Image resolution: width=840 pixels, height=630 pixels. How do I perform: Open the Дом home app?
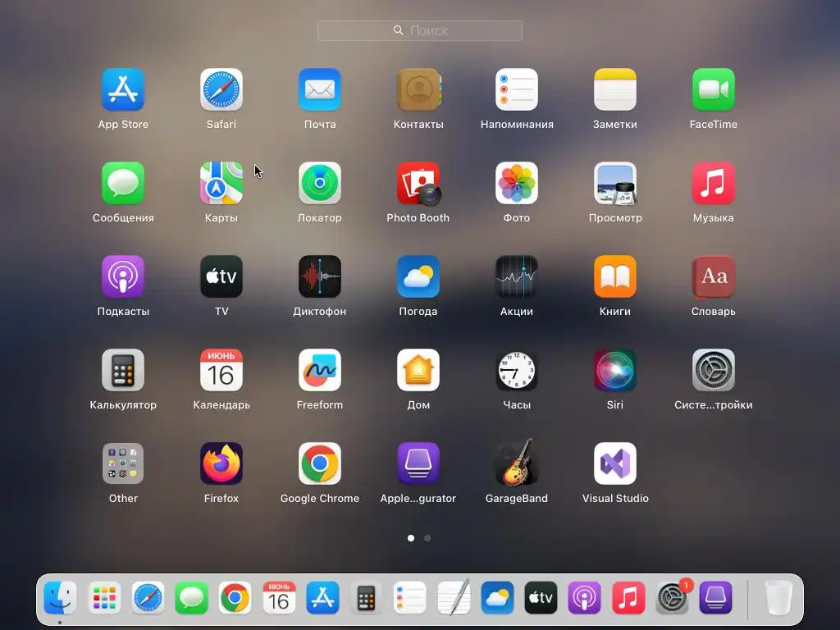[418, 370]
